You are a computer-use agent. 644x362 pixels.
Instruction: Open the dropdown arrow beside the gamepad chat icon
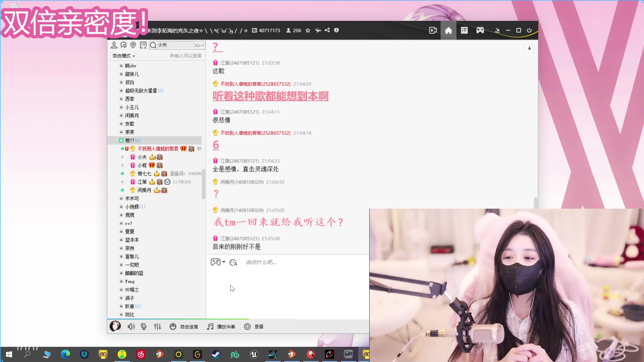(224, 262)
